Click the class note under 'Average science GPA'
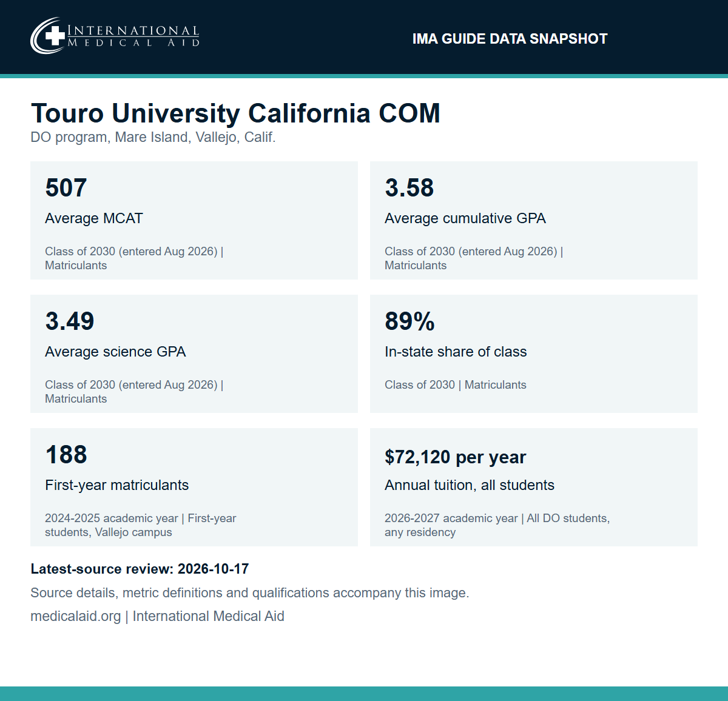 pos(134,392)
